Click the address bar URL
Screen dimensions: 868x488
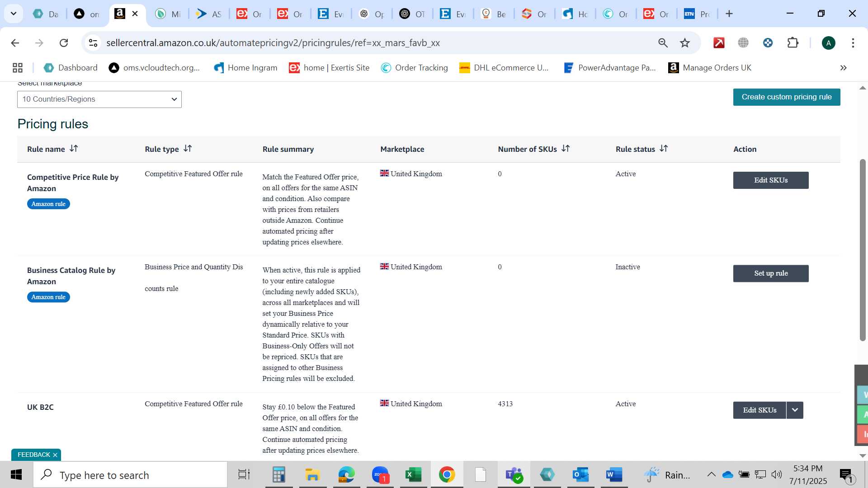[273, 43]
